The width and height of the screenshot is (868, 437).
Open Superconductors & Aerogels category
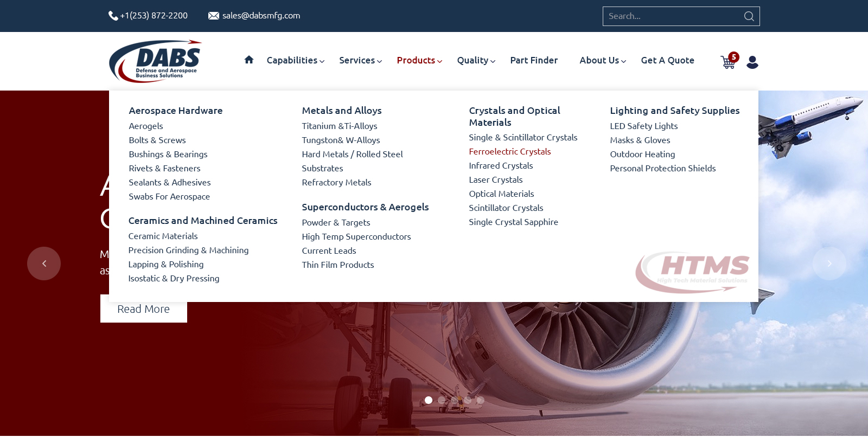365,207
